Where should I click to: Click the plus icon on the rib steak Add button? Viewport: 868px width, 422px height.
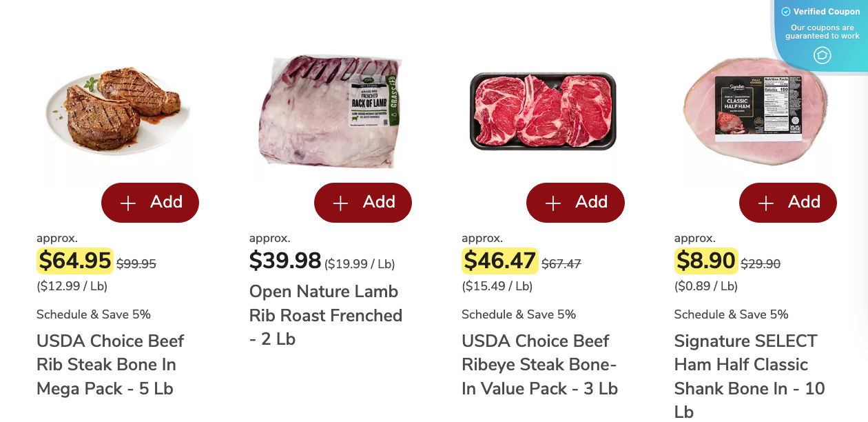[127, 202]
